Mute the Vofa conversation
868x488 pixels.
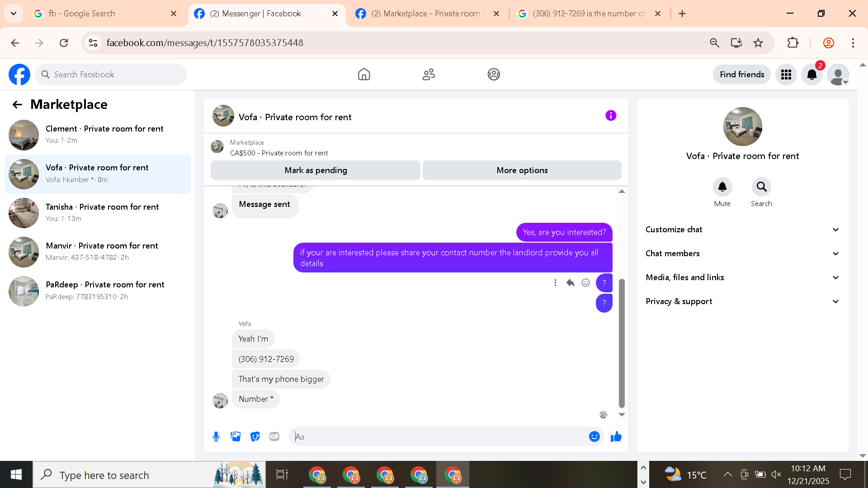click(x=722, y=187)
